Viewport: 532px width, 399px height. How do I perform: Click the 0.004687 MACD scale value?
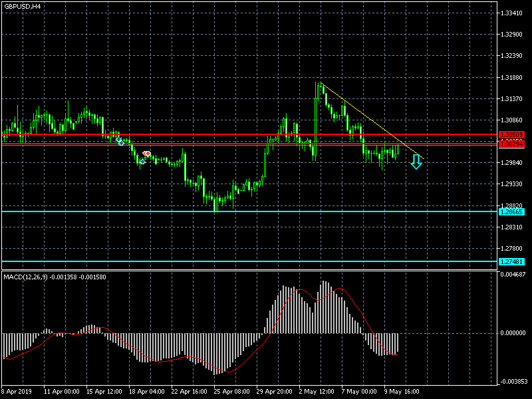(513, 274)
